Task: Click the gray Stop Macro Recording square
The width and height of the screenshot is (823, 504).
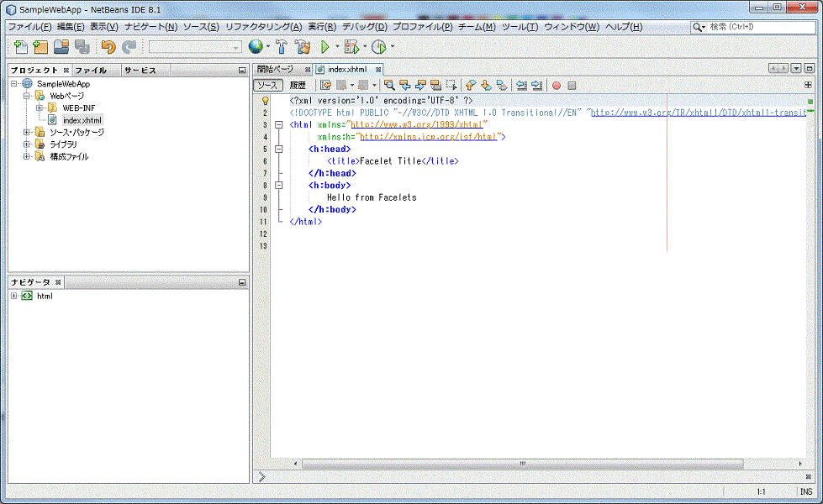Action: 572,86
